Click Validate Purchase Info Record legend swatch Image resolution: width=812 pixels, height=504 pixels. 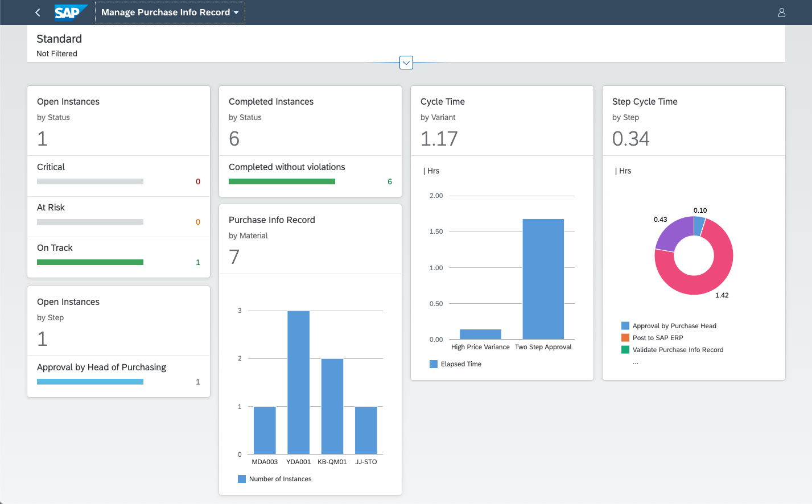tap(625, 350)
